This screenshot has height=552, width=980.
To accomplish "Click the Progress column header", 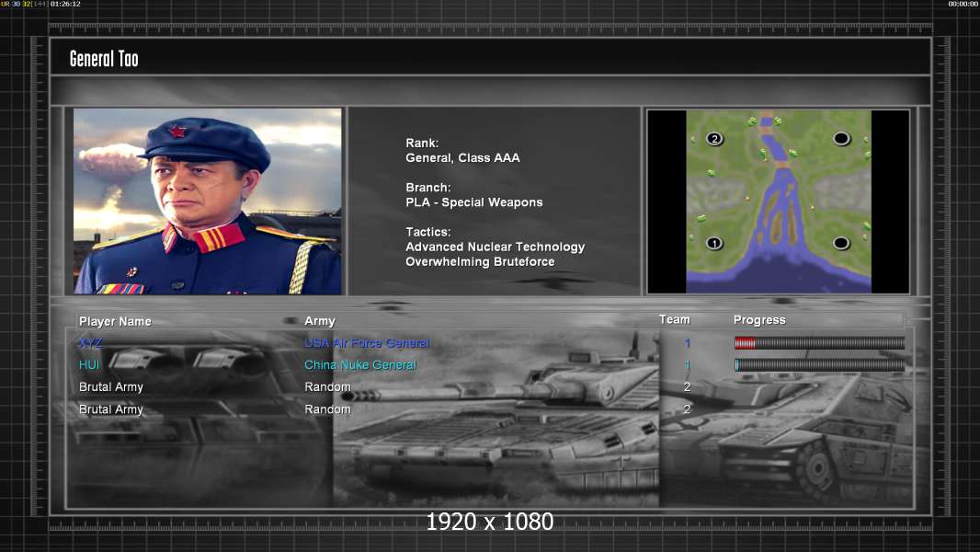I will [759, 320].
